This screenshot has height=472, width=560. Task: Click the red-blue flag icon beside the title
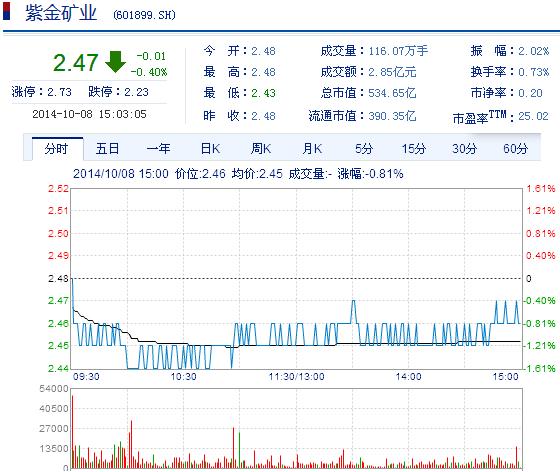point(6,11)
